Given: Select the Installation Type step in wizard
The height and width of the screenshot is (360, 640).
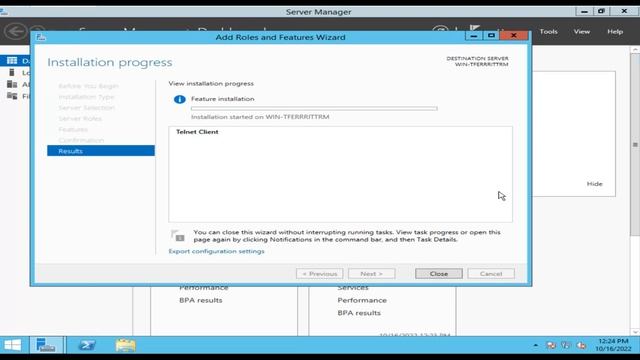Looking at the screenshot, I should (87, 97).
